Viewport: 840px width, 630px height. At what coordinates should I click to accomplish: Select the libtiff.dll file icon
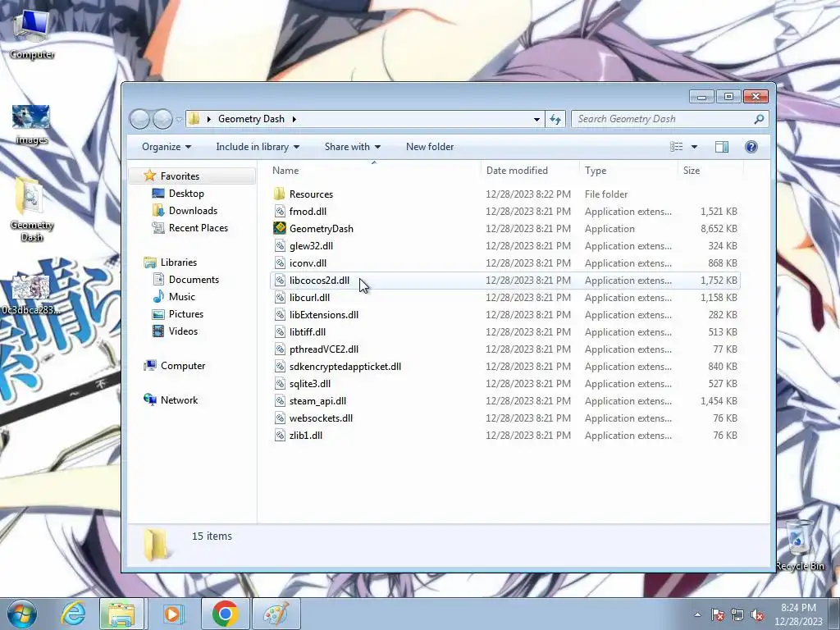pyautogui.click(x=280, y=331)
